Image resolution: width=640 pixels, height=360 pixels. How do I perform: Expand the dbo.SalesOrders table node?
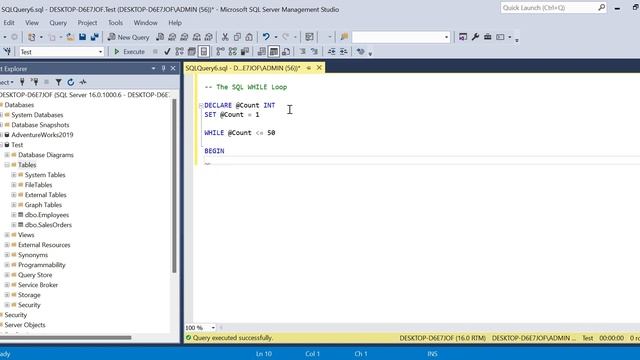(x=14, y=225)
